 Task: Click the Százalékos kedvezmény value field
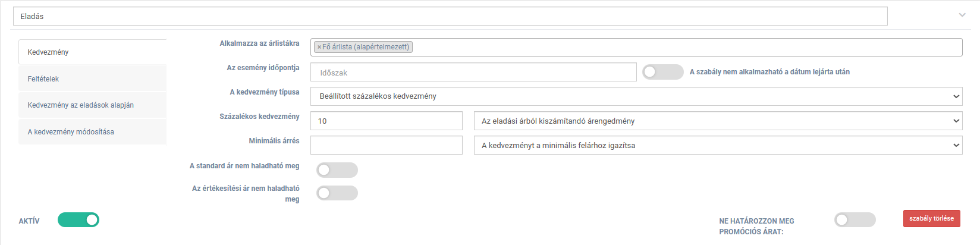tap(386, 121)
